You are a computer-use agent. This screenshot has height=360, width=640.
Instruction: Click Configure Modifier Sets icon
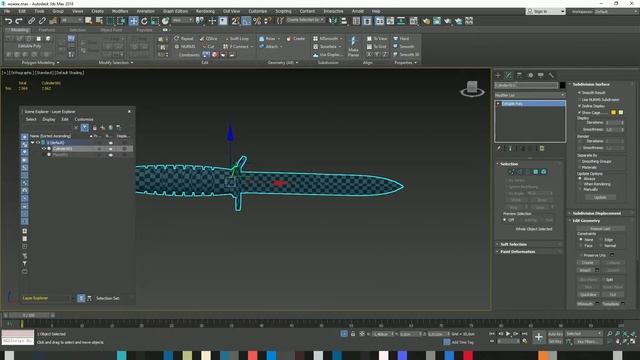point(542,149)
